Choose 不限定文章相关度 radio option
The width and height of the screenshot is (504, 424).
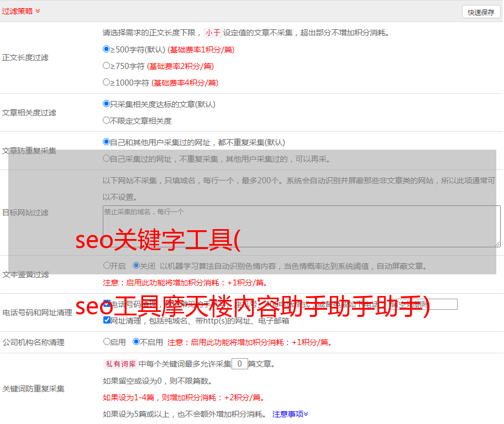(x=106, y=120)
